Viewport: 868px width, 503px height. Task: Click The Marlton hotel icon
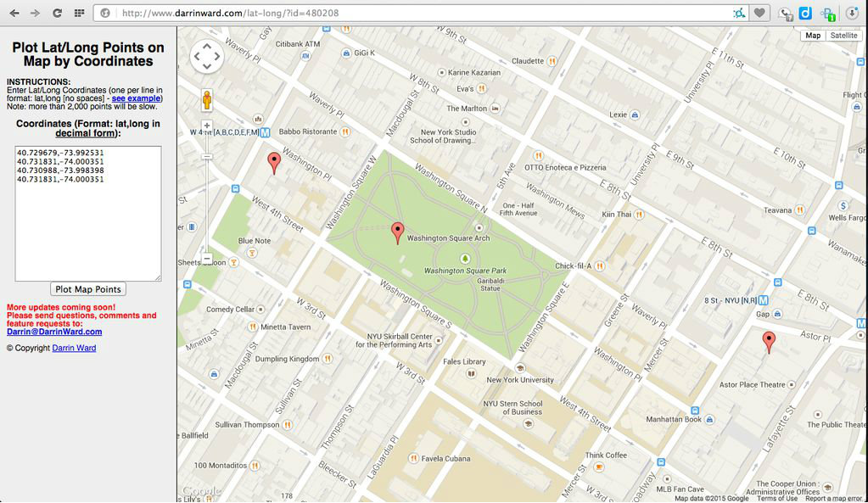495,109
